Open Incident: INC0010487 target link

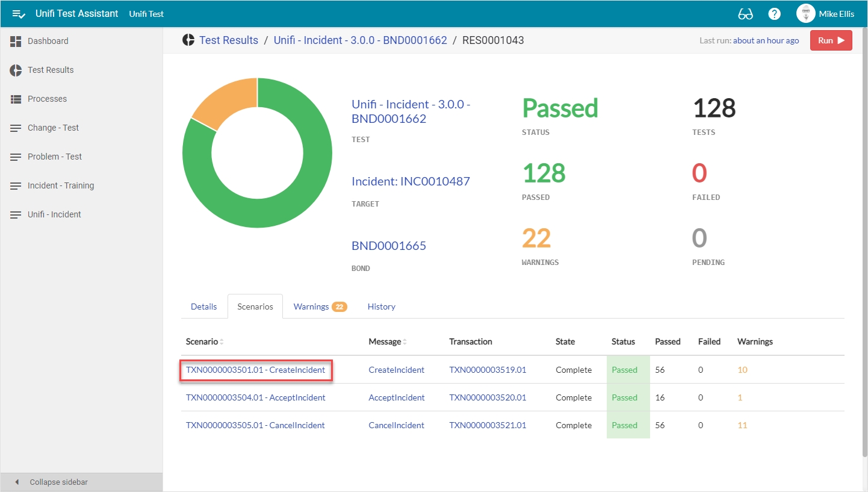click(411, 181)
